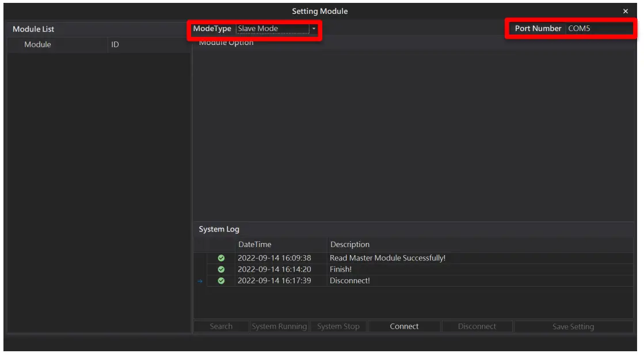Open the ModeType dropdown arrow
644x357 pixels.
click(314, 29)
